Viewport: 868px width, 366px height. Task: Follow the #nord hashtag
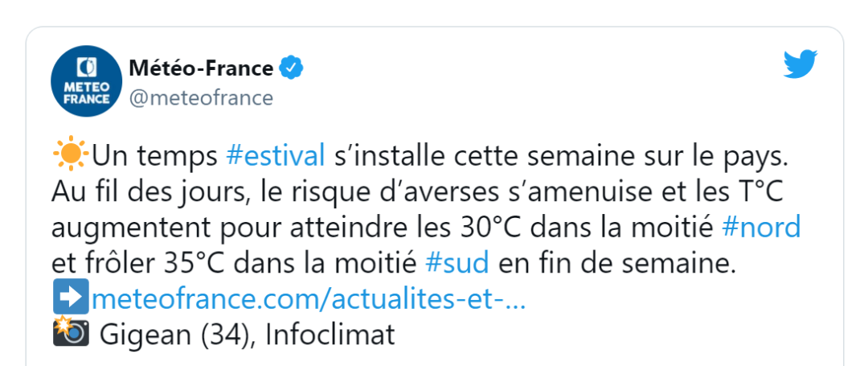[x=762, y=227]
